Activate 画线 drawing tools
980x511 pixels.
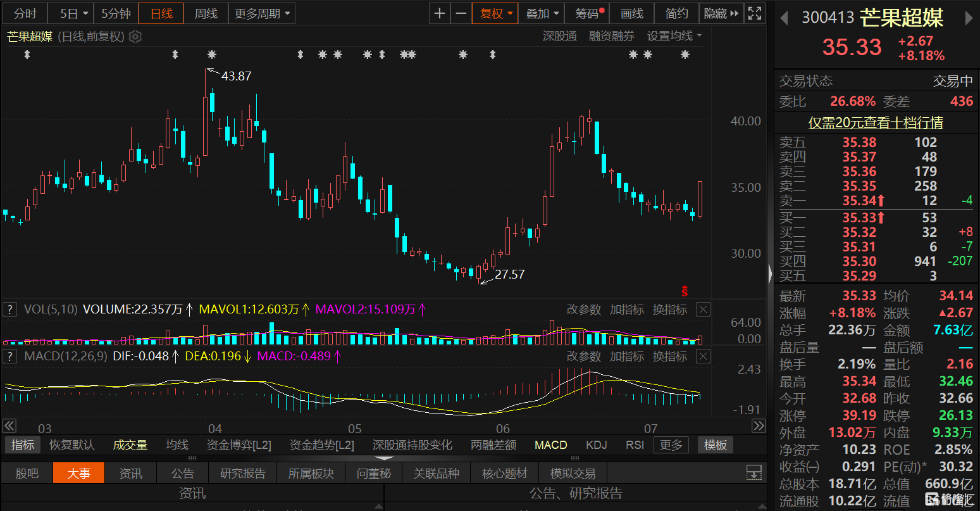[632, 13]
